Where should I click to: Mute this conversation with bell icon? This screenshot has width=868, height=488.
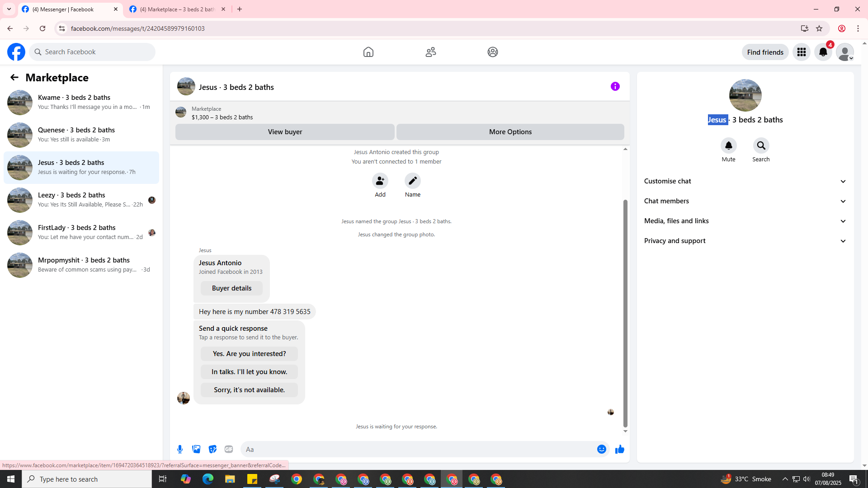pyautogui.click(x=729, y=145)
